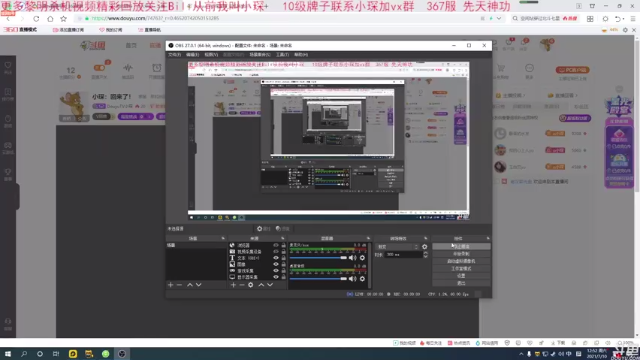Click the Start Recording button
The width and height of the screenshot is (640, 360).
pyautogui.click(x=461, y=254)
